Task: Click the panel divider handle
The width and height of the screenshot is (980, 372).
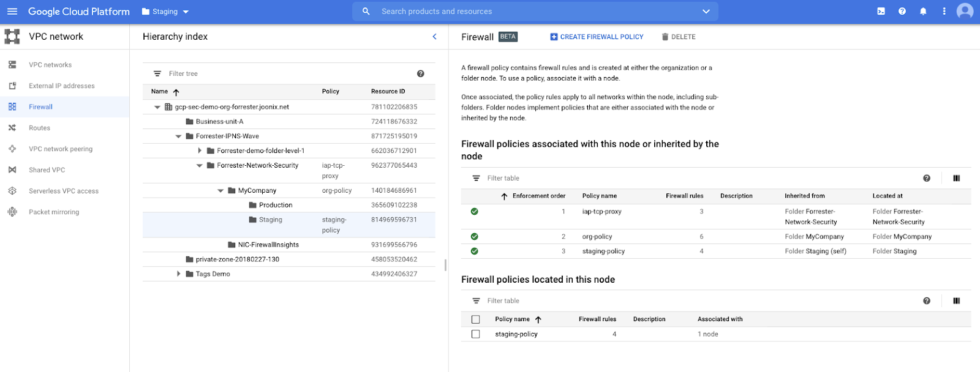Action: pyautogui.click(x=445, y=265)
